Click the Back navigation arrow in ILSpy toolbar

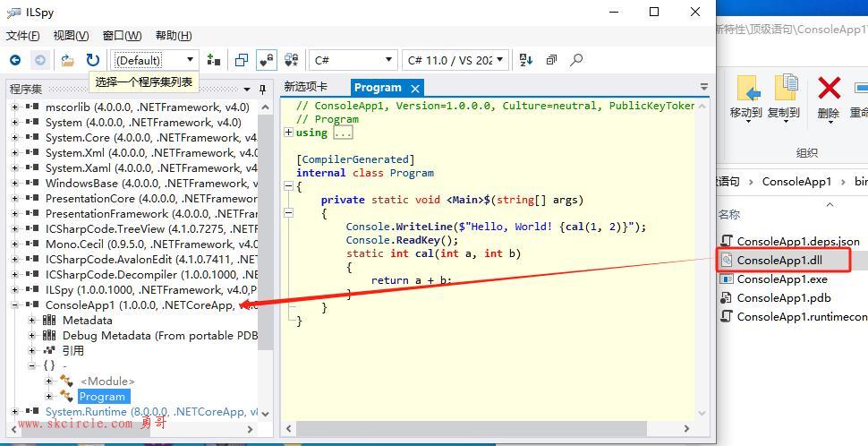pos(15,60)
